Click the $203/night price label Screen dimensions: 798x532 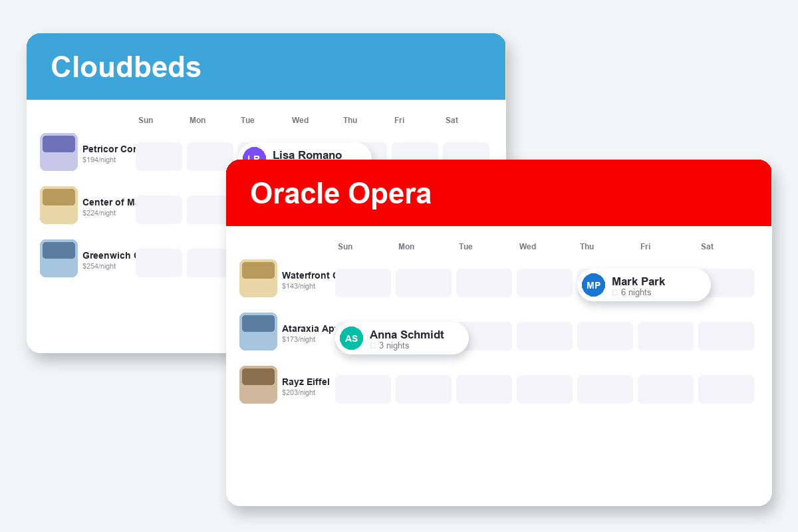(x=299, y=392)
